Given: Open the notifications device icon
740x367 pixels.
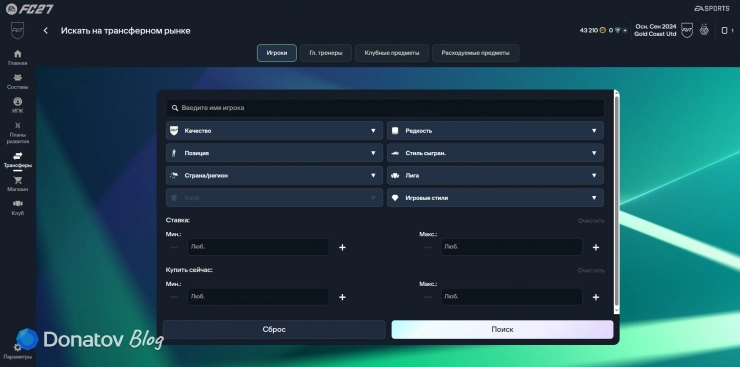Looking at the screenshot, I should click(725, 31).
